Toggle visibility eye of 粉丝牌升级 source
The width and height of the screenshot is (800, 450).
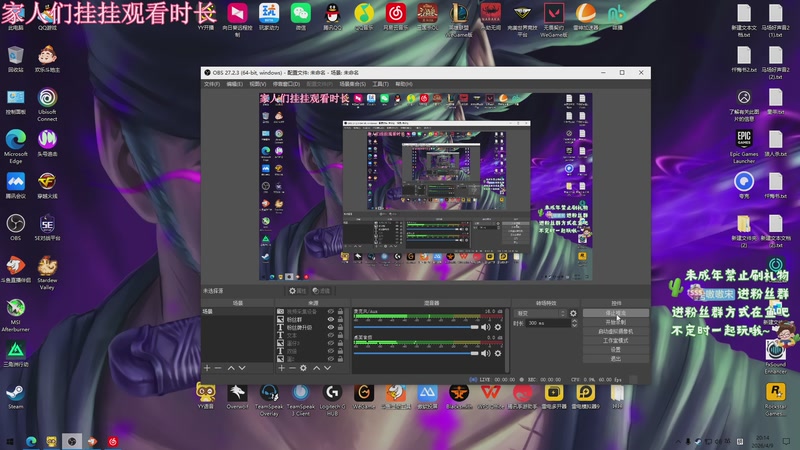click(331, 328)
